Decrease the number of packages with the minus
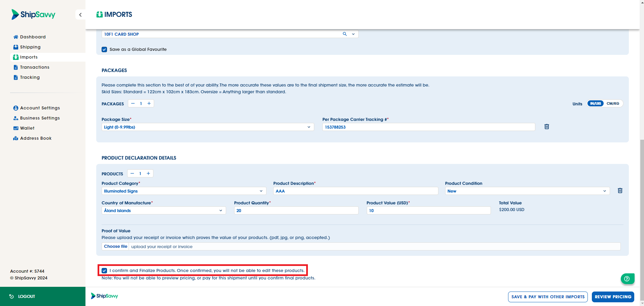 pyautogui.click(x=133, y=103)
